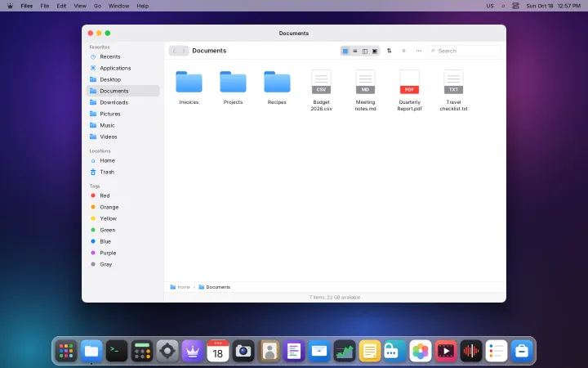Open Control Center in the menu bar
The height and width of the screenshot is (368, 588).
point(515,6)
